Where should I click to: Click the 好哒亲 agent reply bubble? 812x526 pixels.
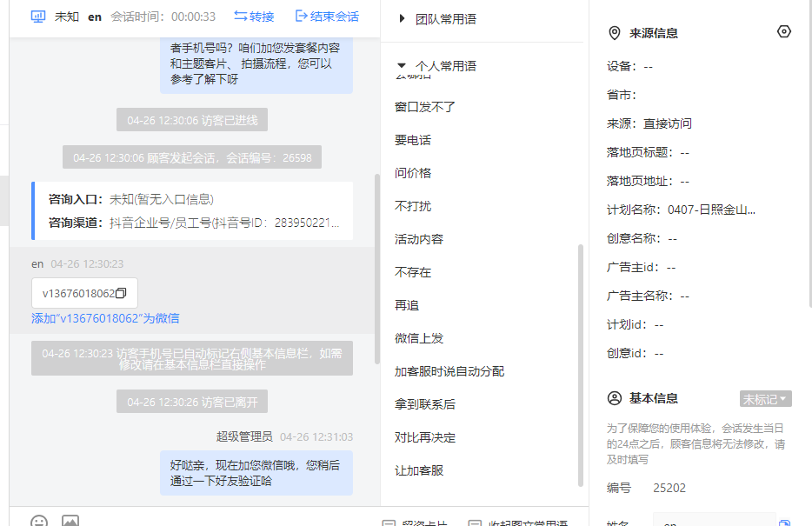pyautogui.click(x=256, y=473)
